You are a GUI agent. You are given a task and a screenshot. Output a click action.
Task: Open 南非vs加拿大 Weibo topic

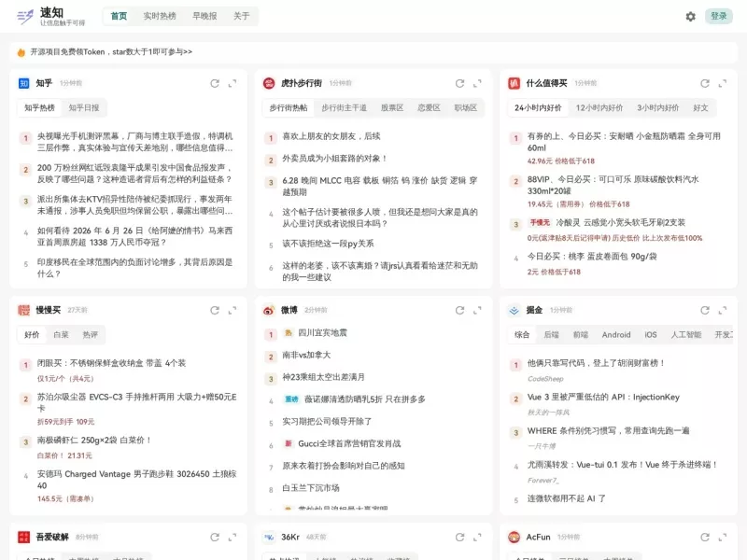click(306, 356)
